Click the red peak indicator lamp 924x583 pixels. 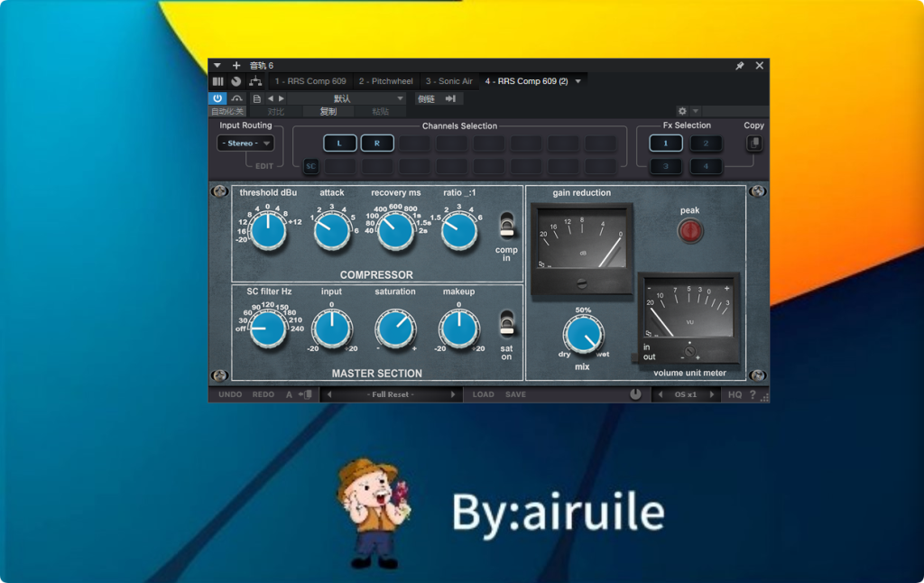point(690,231)
